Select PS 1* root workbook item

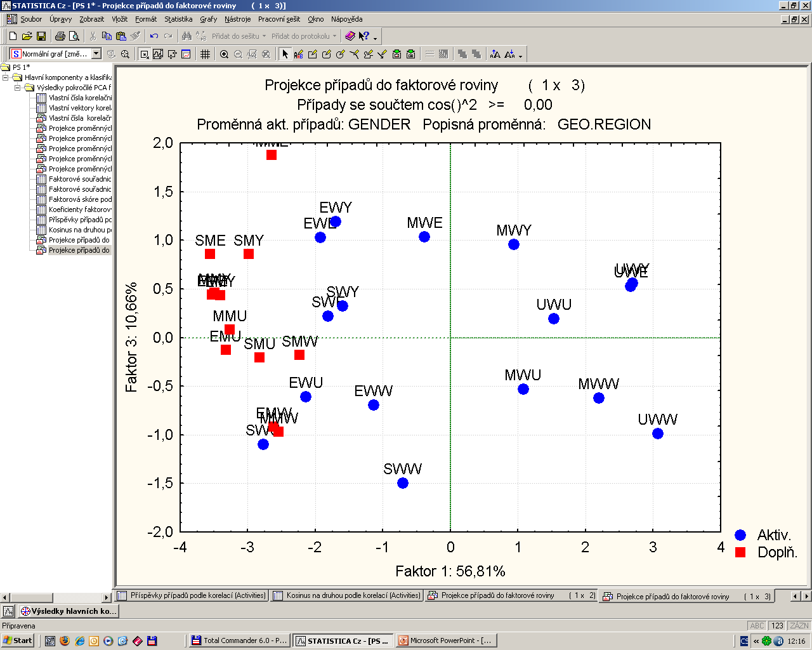coord(21,67)
